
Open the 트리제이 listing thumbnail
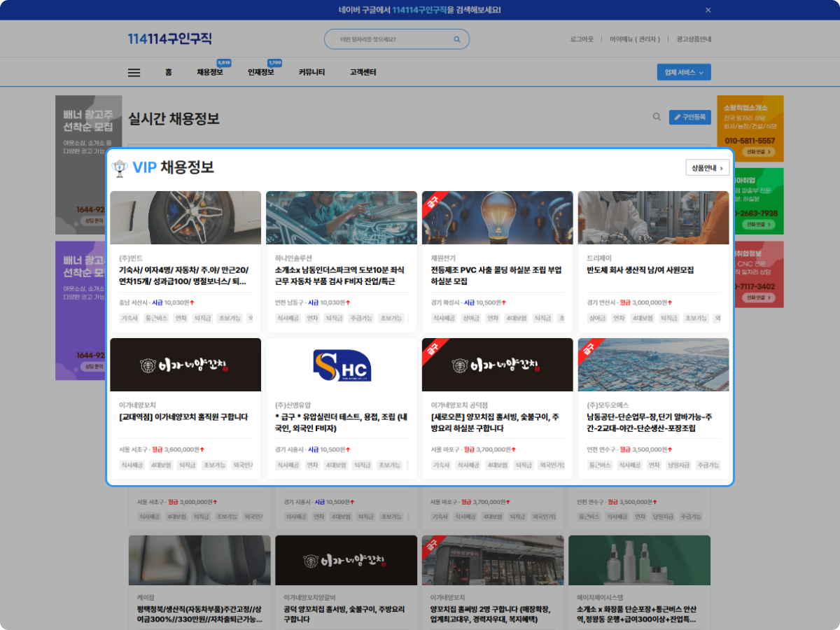(x=653, y=218)
